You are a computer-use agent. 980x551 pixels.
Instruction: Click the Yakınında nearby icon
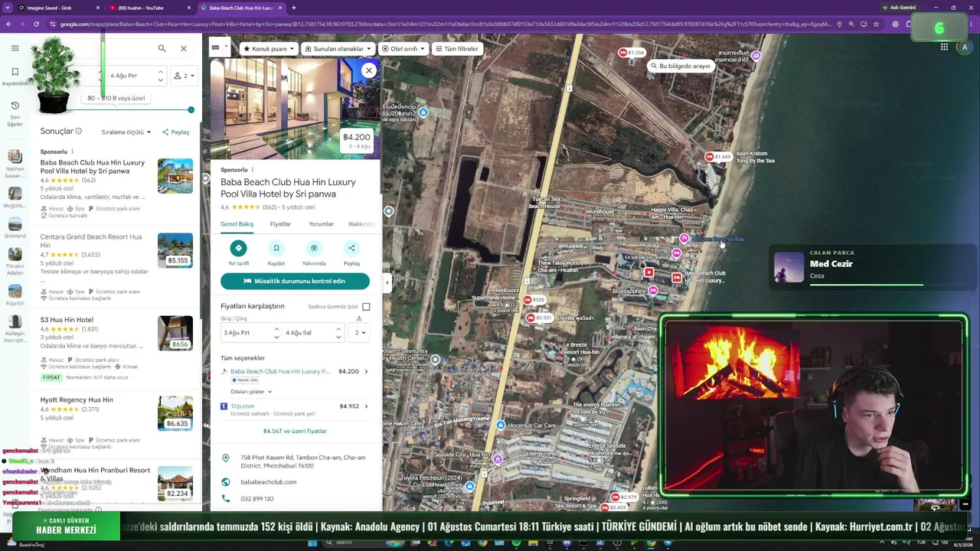pyautogui.click(x=314, y=248)
